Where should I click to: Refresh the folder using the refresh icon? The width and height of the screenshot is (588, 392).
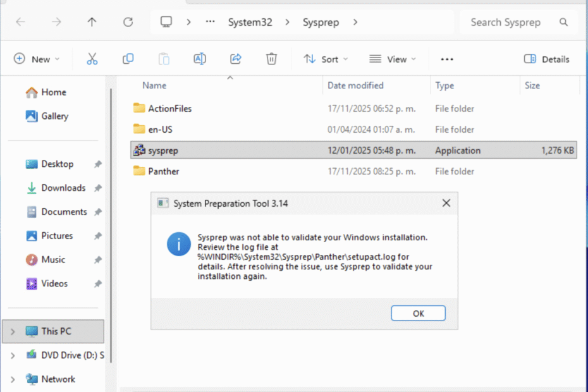point(128,21)
